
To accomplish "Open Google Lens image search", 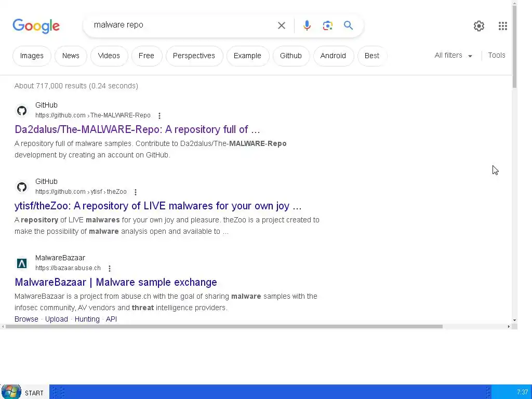I will point(327,25).
